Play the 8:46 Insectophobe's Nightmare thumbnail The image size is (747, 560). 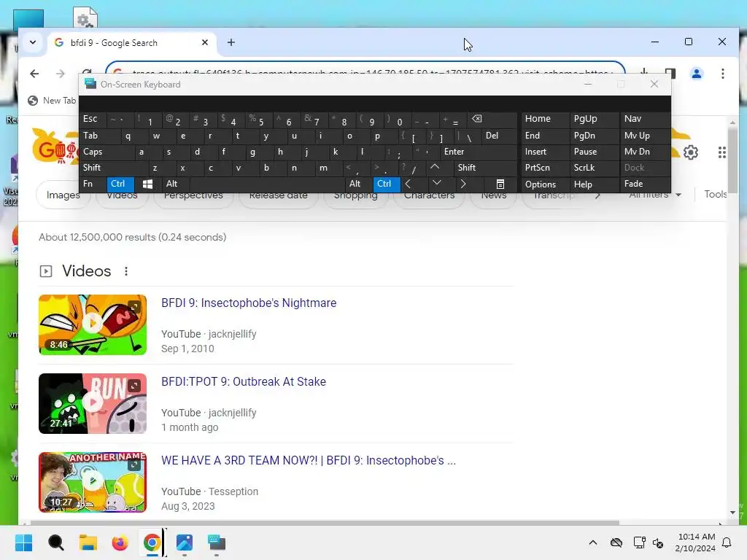click(93, 324)
